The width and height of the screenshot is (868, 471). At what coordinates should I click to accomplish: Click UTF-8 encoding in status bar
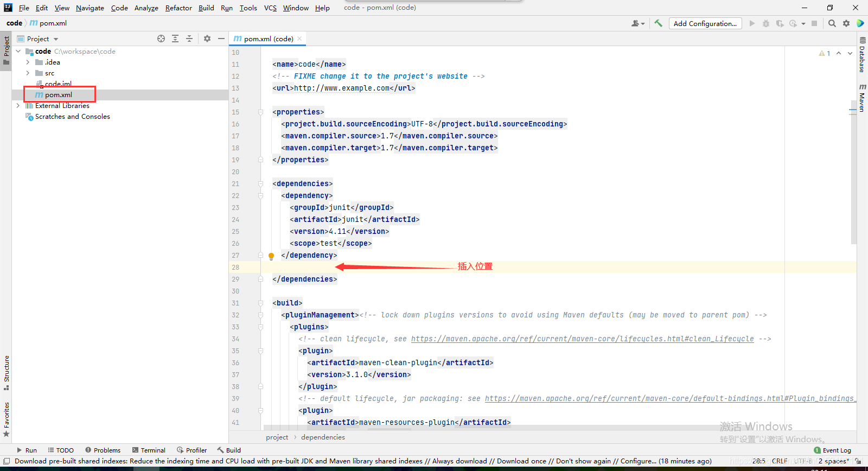803,461
